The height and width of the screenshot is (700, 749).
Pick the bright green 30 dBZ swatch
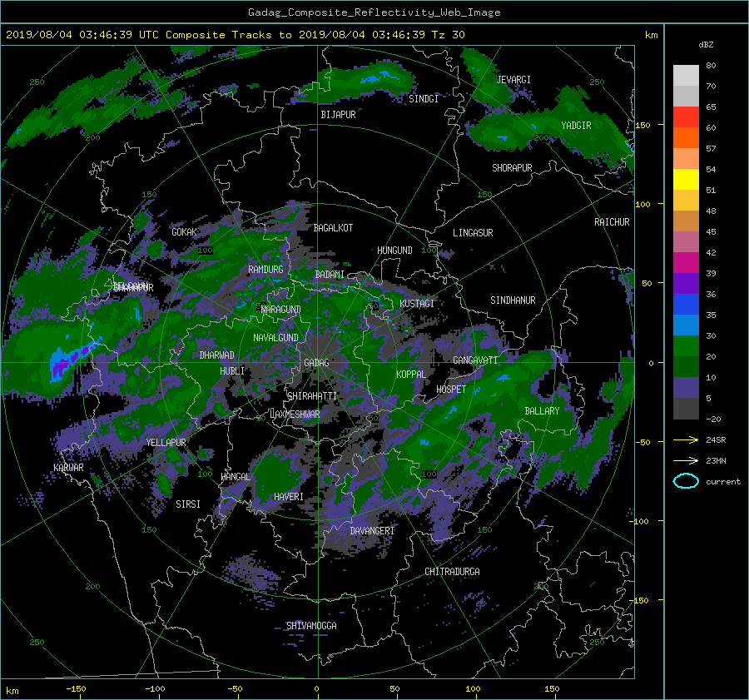686,345
